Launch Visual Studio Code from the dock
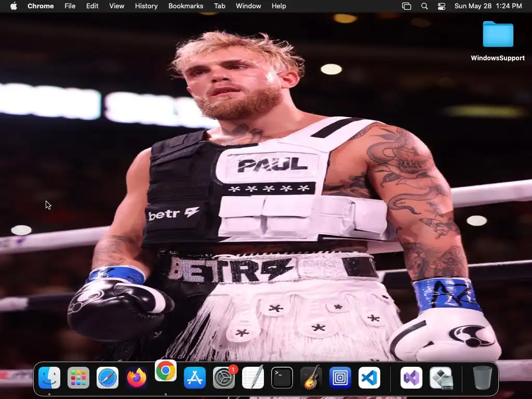 [x=369, y=378]
